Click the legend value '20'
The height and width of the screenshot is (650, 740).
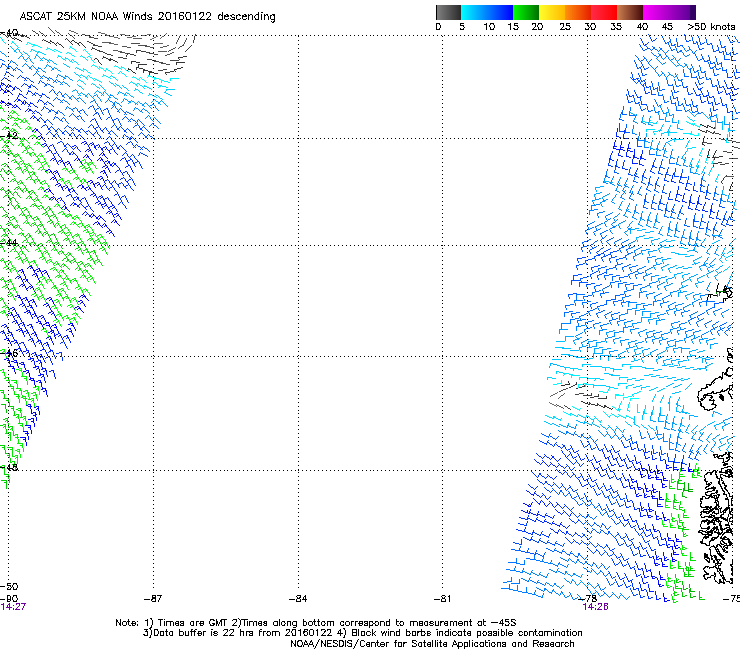tap(537, 27)
